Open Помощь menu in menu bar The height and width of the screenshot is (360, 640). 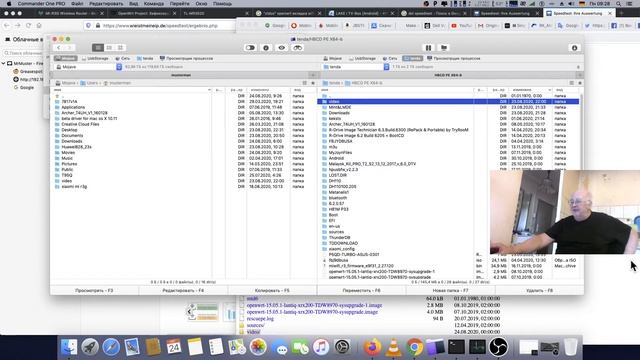pyautogui.click(x=222, y=4)
